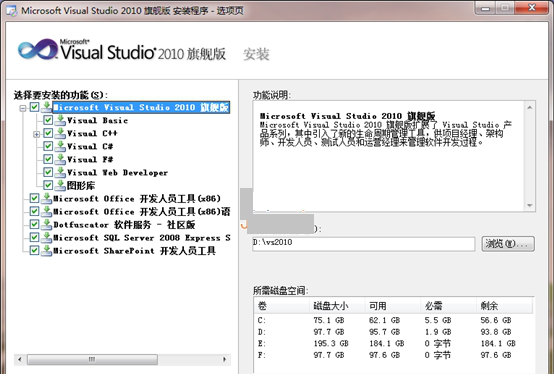Click install icon beside Microsoft SQL Server 2008
This screenshot has width=554, height=388.
coord(46,237)
